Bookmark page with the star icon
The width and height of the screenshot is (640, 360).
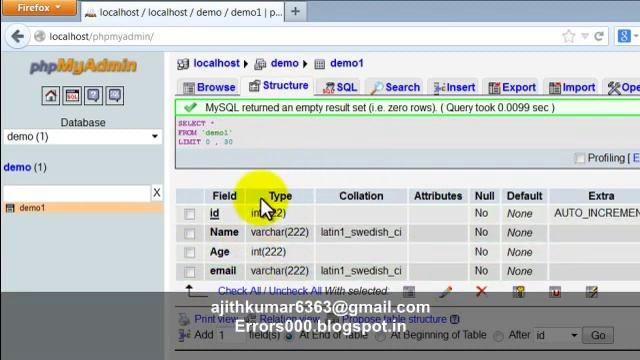(x=568, y=37)
